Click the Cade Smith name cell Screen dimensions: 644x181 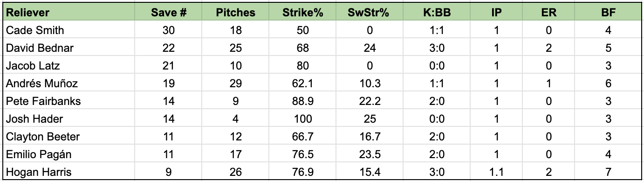coord(69,30)
